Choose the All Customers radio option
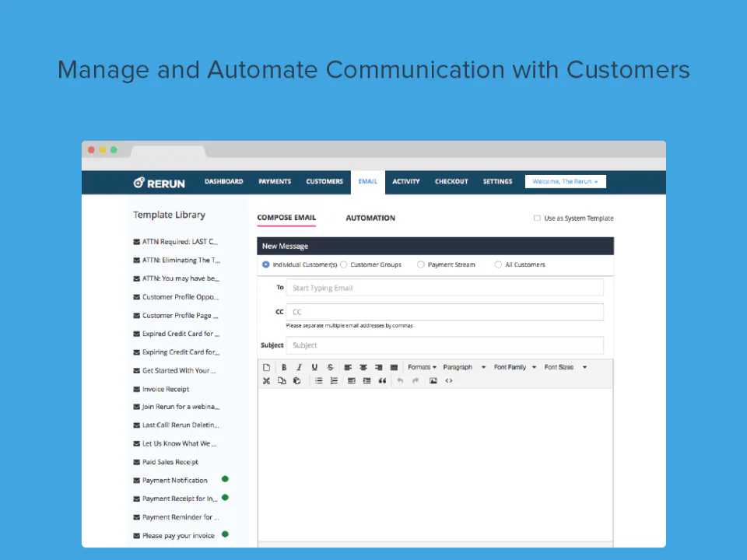Screen dimensions: 747x560 [x=498, y=264]
